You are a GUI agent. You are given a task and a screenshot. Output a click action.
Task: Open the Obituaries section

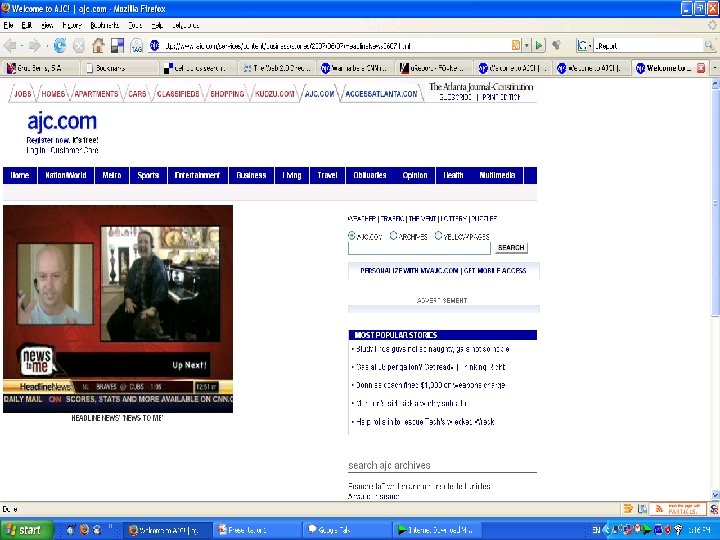(x=370, y=175)
